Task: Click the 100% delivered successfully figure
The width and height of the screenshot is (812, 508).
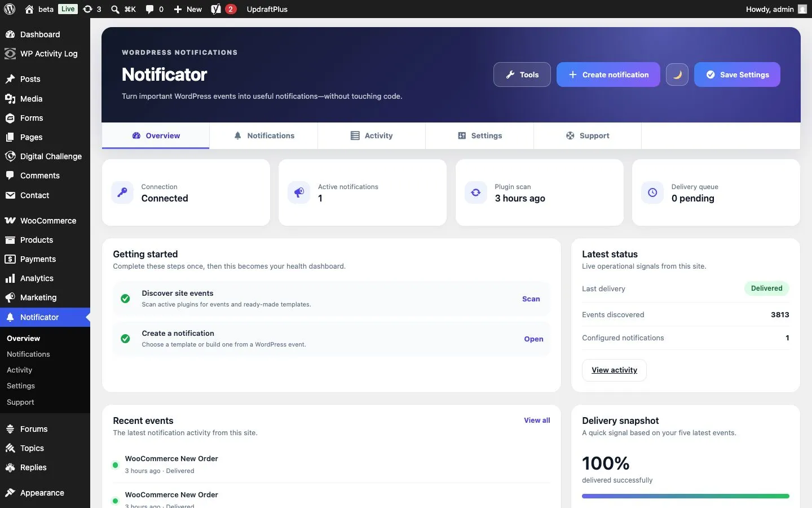Action: coord(606,463)
